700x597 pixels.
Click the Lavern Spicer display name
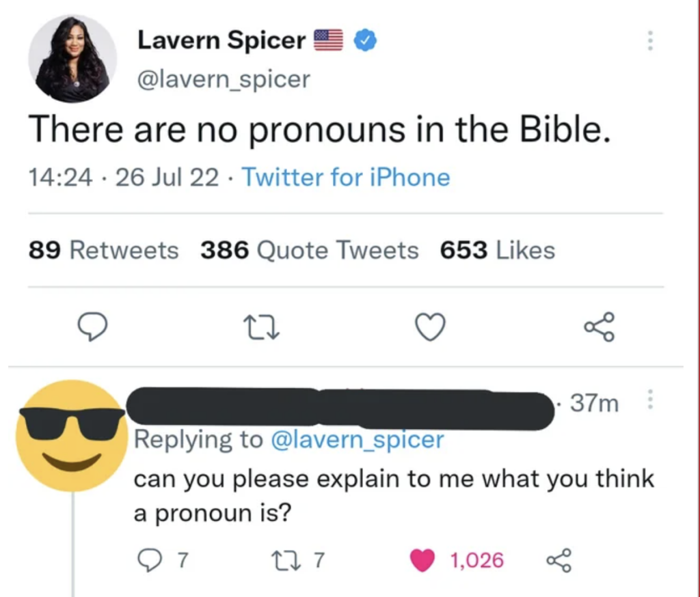(x=221, y=41)
